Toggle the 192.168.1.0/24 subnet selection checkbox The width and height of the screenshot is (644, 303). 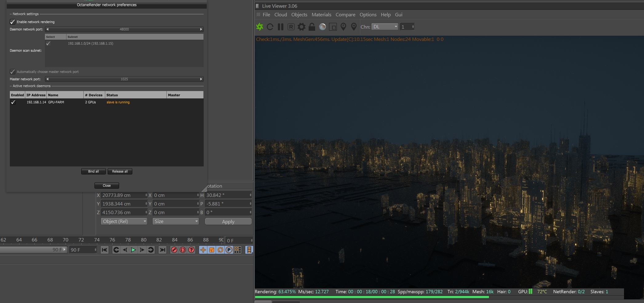[x=48, y=43]
